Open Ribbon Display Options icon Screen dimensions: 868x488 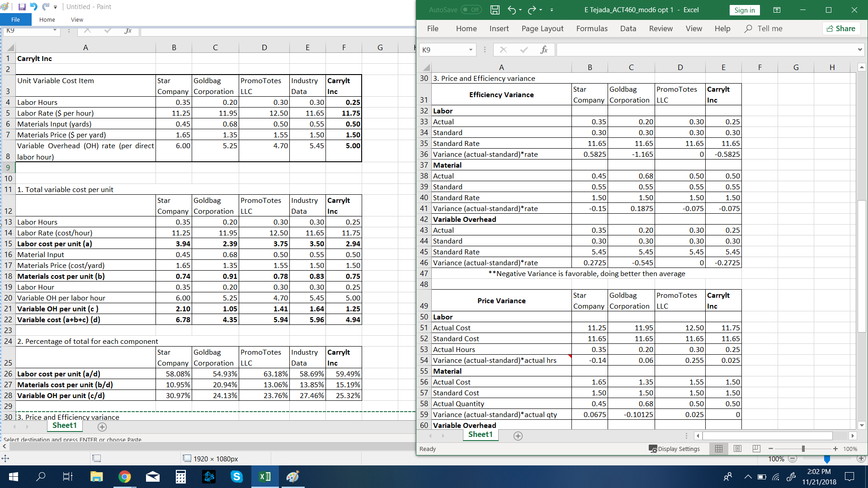point(777,10)
